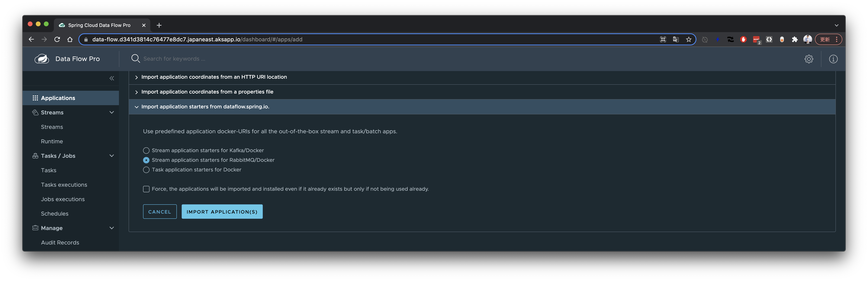Click IMPORT APPLICATION(S) button
Screen dimensions: 868x281
222,212
